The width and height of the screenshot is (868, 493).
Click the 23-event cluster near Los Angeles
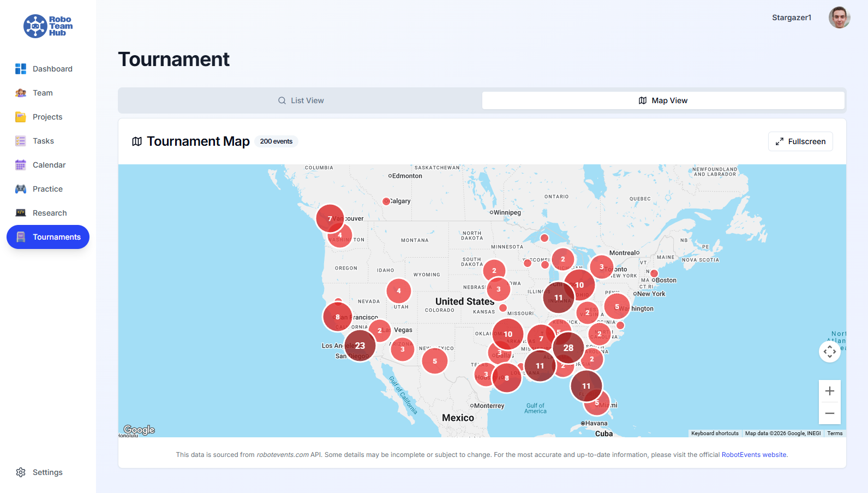(360, 346)
